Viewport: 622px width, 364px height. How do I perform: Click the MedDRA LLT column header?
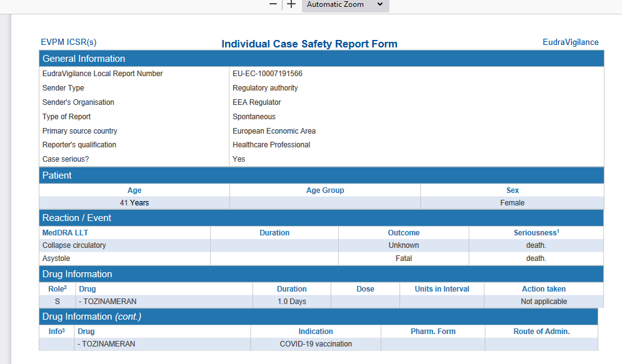65,233
